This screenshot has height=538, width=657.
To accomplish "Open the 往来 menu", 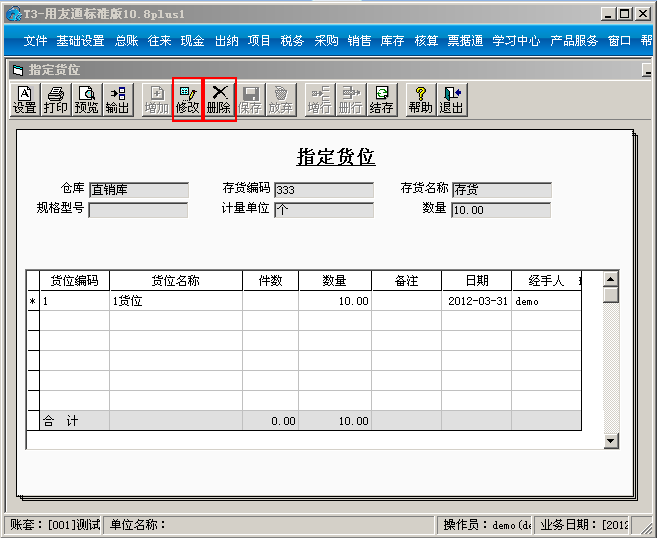I will 160,41.
